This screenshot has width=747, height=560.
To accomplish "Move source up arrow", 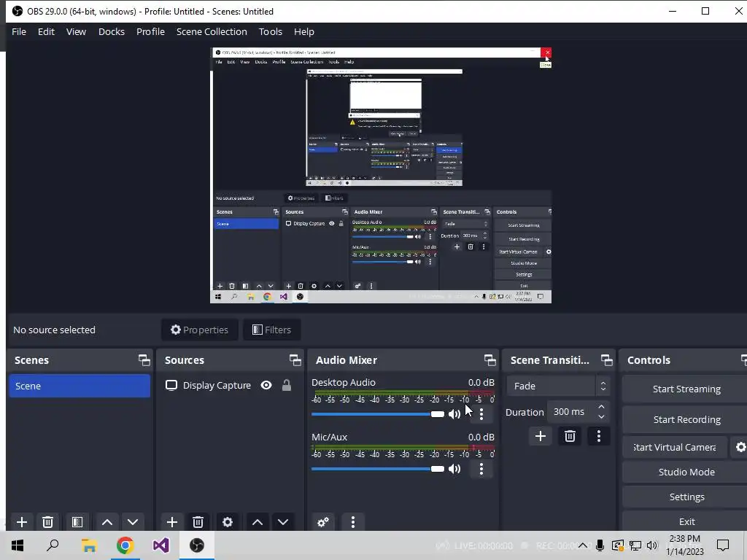I will click(x=258, y=522).
